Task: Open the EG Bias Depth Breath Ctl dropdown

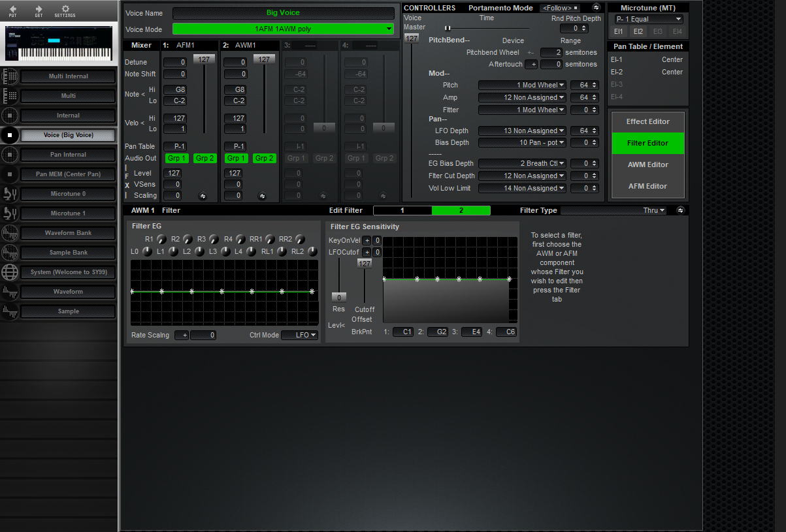Action: pos(522,164)
